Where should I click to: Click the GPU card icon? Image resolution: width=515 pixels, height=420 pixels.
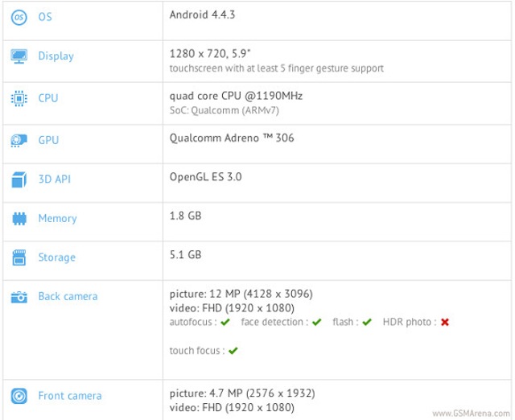19,140
